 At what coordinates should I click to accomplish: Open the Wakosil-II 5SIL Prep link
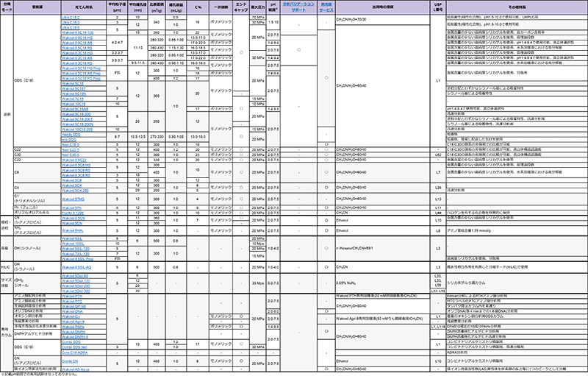click(x=78, y=259)
